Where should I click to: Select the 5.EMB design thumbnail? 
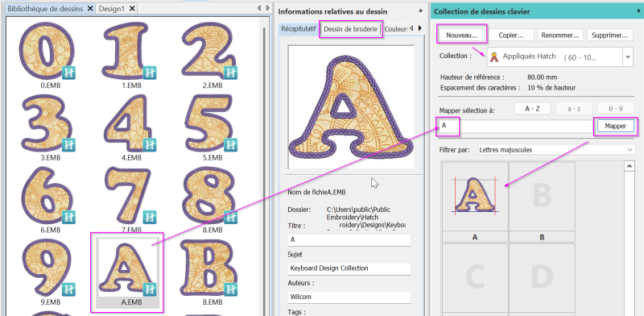point(209,123)
